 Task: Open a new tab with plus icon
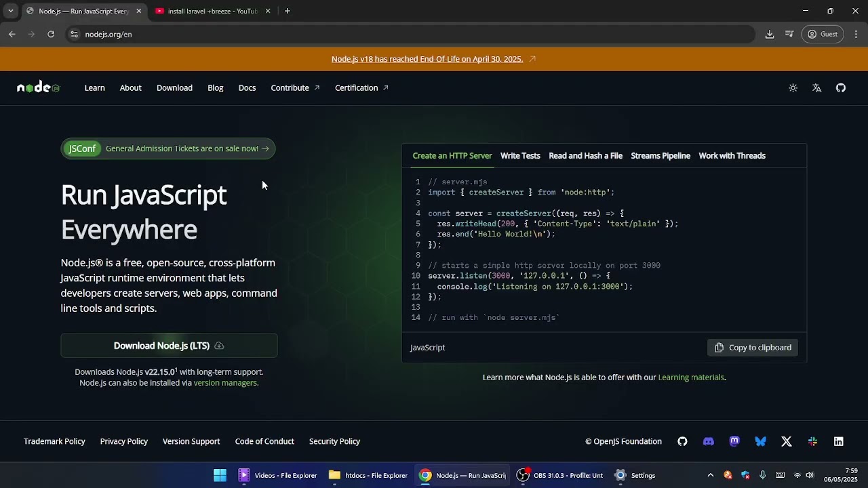click(288, 11)
